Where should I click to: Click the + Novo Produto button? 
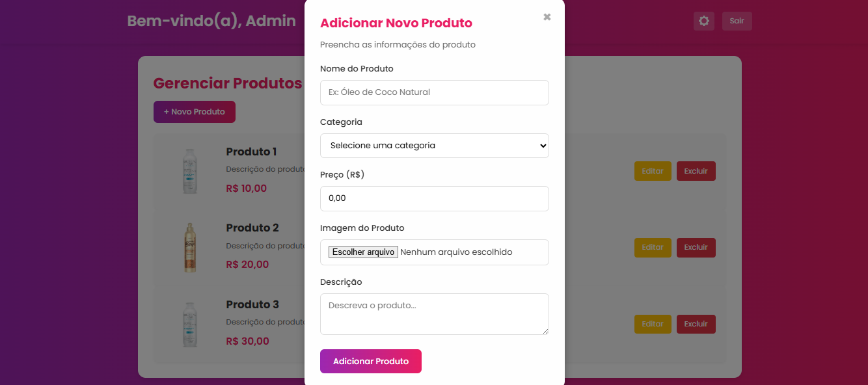click(194, 111)
